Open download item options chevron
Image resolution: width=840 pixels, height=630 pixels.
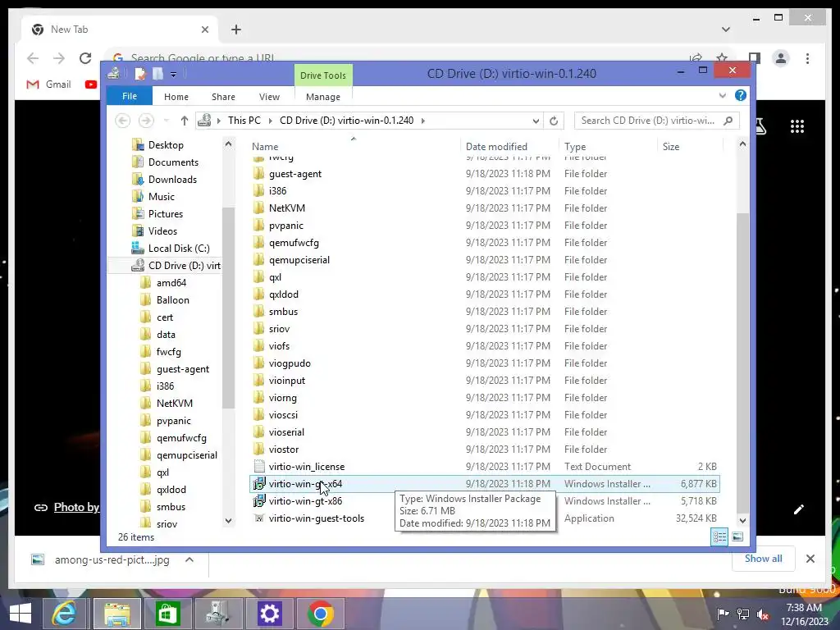[x=189, y=559]
